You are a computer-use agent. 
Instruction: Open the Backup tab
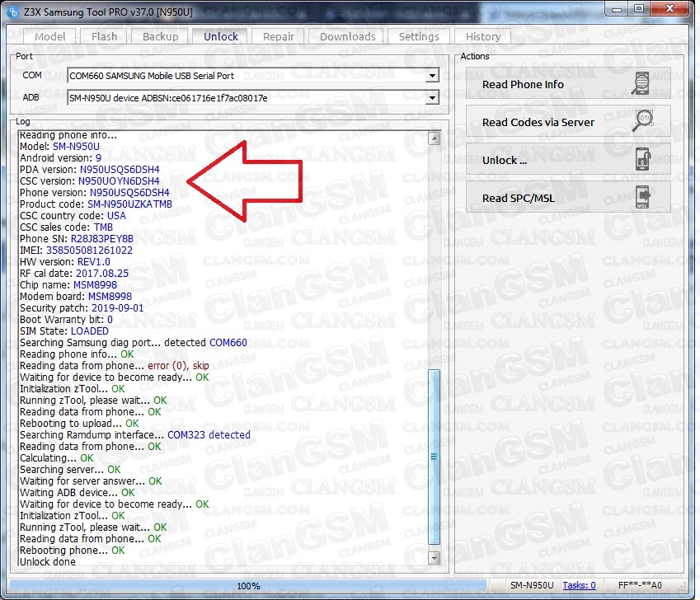click(160, 36)
